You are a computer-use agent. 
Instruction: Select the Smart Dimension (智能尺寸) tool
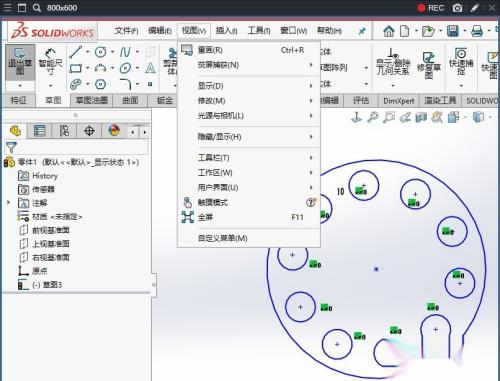coord(50,62)
